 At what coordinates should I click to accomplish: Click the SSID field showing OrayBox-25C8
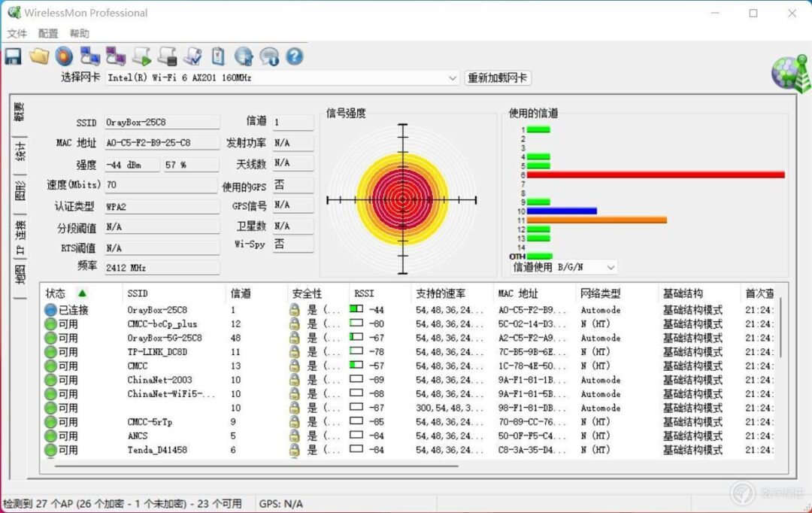click(162, 123)
